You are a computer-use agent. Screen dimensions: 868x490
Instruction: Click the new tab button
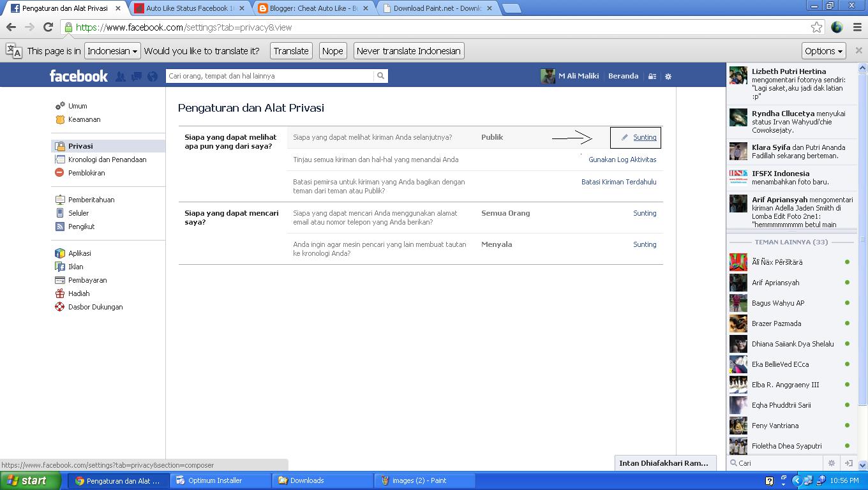511,8
